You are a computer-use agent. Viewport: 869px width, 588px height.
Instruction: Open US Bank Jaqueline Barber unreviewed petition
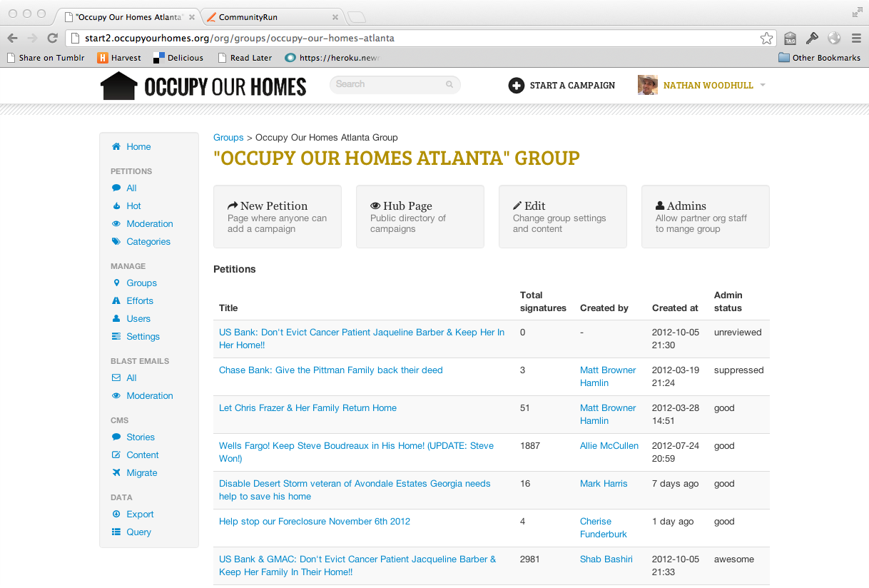pos(362,339)
